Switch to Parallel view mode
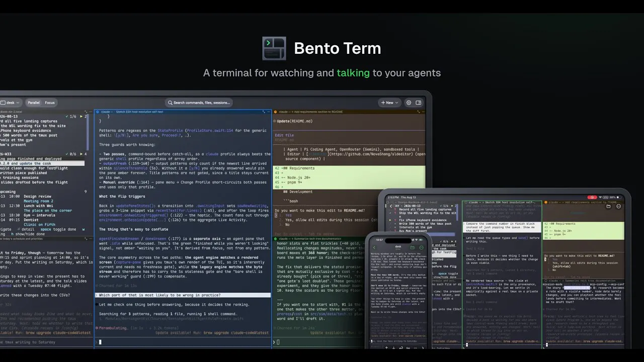Screen dimensions: 644x362 [34, 103]
